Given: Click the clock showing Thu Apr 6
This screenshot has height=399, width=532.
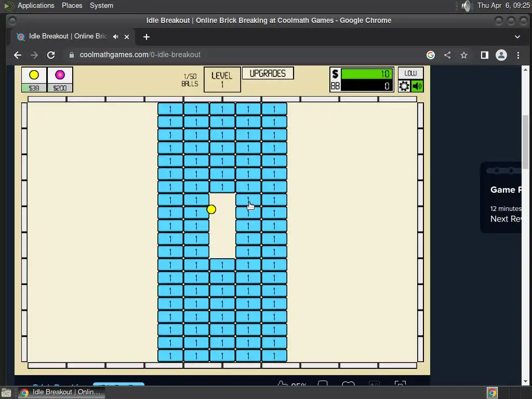Looking at the screenshot, I should (x=503, y=5).
